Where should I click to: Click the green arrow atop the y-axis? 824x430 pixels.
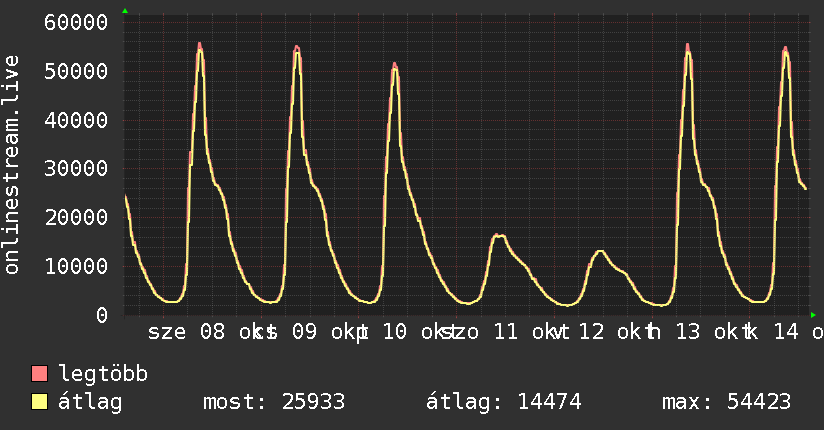pos(125,11)
